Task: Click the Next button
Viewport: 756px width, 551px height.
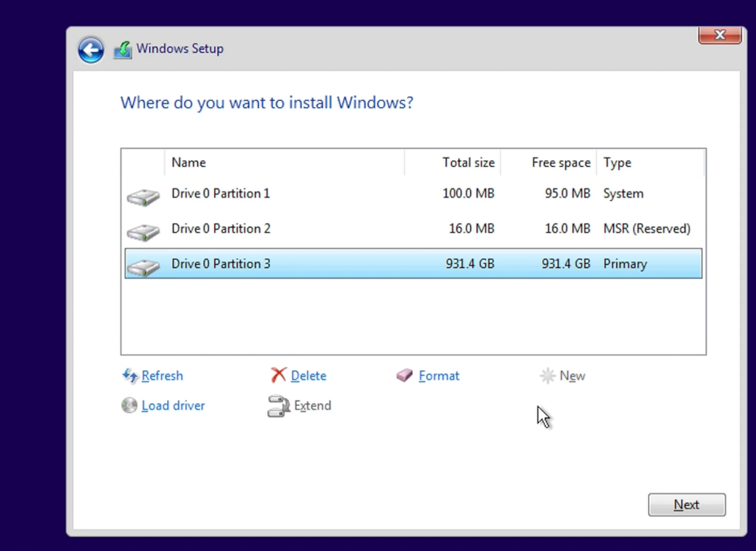Action: click(x=687, y=504)
